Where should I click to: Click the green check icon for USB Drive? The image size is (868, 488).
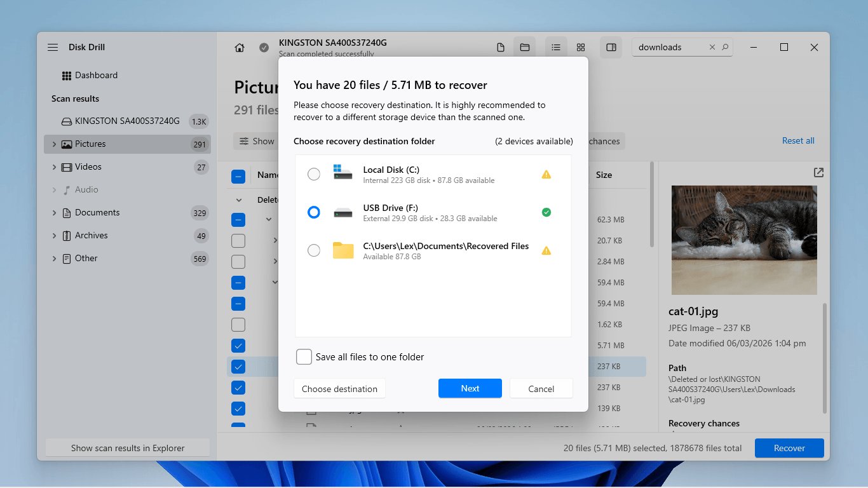point(546,212)
